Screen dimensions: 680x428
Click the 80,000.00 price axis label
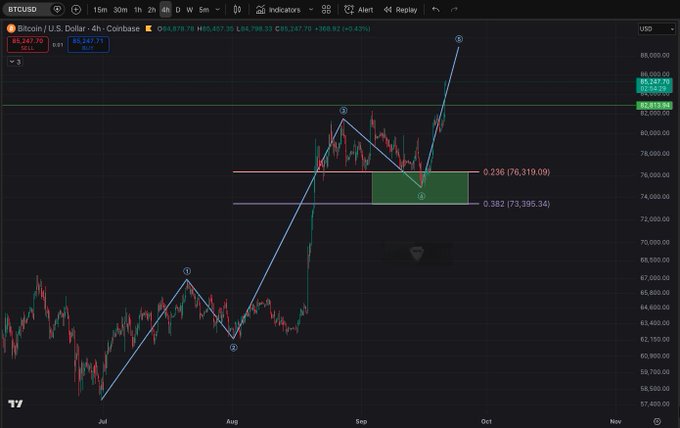click(655, 133)
